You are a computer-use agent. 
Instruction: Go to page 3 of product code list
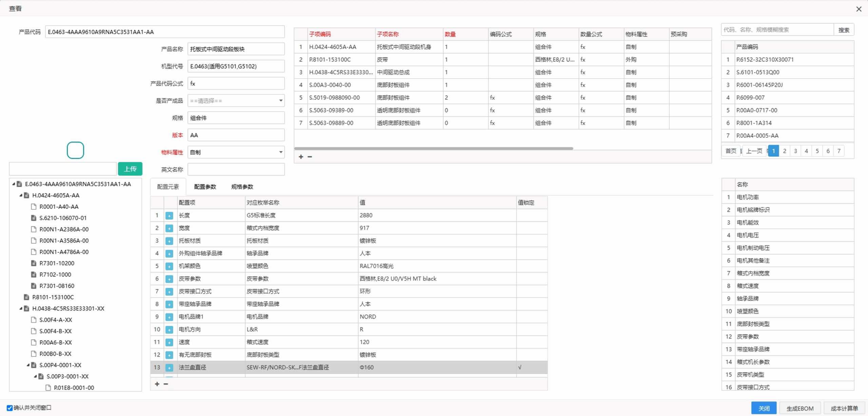(x=795, y=151)
